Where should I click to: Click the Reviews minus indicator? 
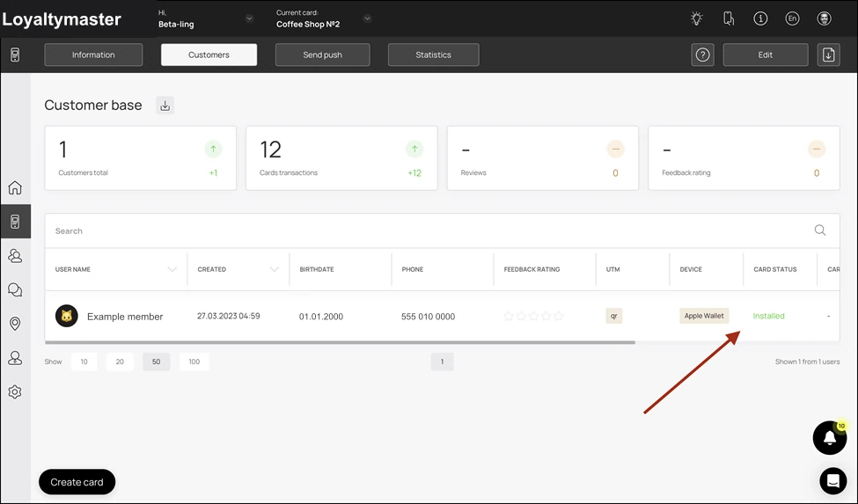(x=616, y=149)
